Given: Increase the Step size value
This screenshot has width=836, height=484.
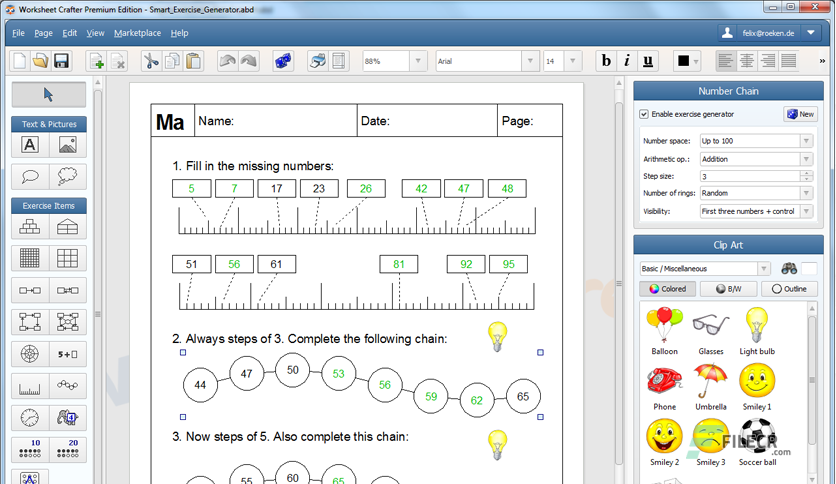Looking at the screenshot, I should [807, 173].
